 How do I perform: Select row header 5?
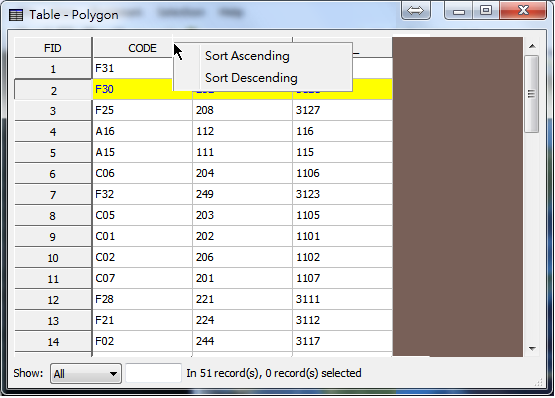point(53,153)
